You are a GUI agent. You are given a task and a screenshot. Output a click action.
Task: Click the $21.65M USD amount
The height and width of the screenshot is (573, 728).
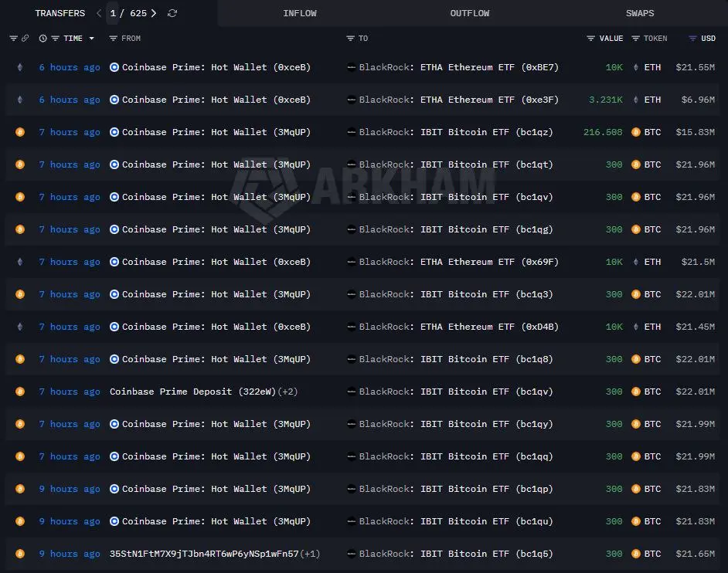click(x=695, y=554)
